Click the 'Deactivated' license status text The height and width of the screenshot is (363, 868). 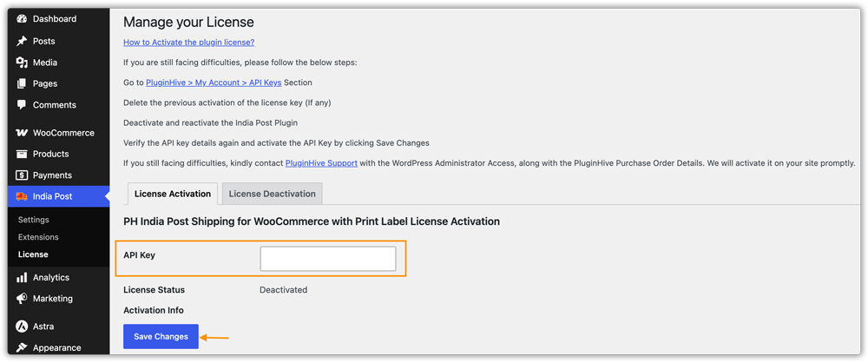click(x=284, y=290)
